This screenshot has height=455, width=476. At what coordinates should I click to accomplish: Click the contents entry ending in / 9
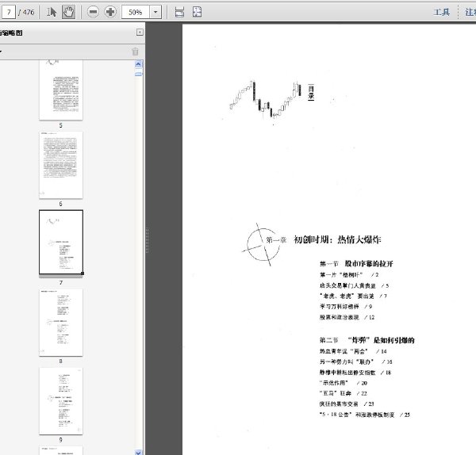click(346, 306)
